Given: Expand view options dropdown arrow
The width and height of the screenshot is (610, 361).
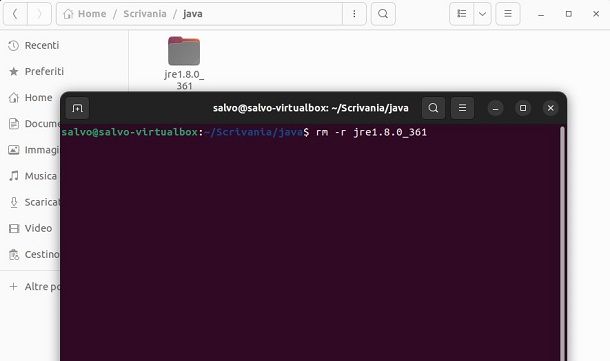Looking at the screenshot, I should tap(482, 14).
